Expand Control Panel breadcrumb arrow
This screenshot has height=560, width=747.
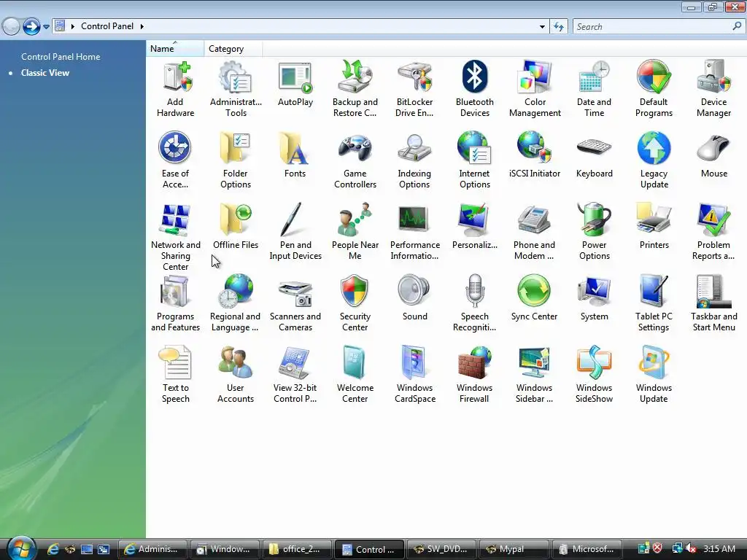pyautogui.click(x=142, y=26)
